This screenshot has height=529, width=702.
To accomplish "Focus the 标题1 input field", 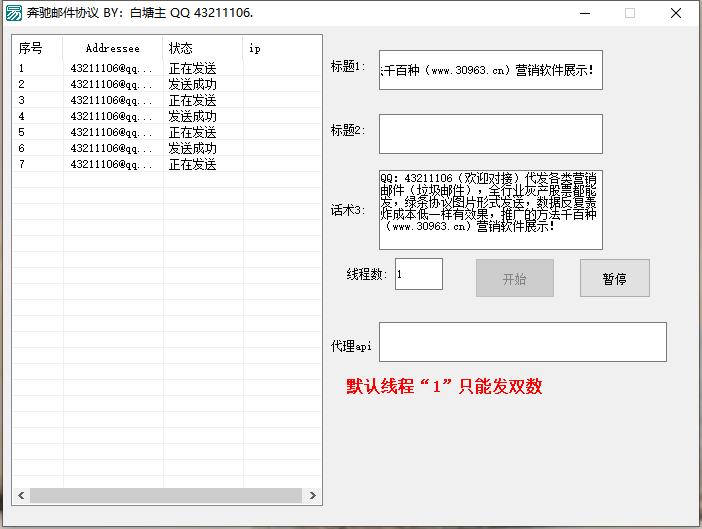I will coord(491,70).
